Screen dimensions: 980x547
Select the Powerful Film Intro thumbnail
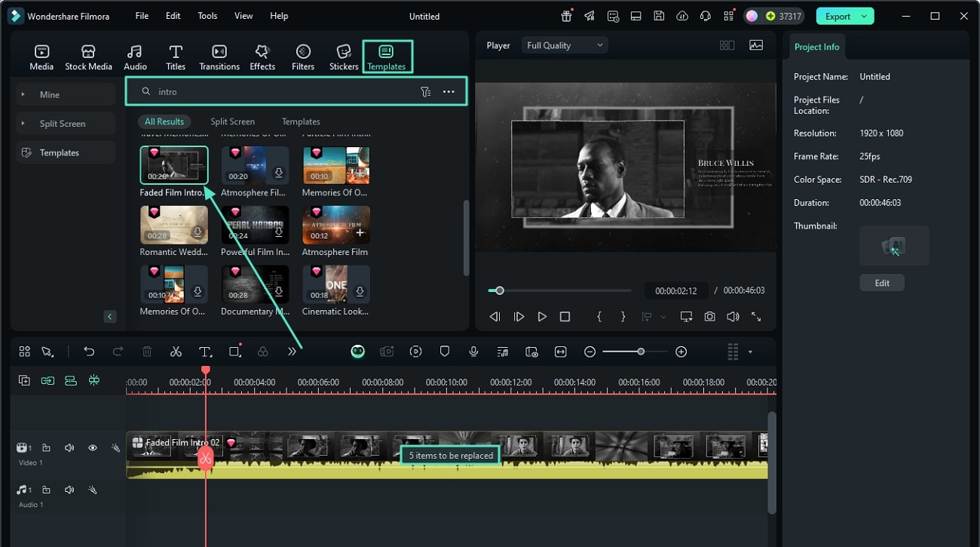255,224
